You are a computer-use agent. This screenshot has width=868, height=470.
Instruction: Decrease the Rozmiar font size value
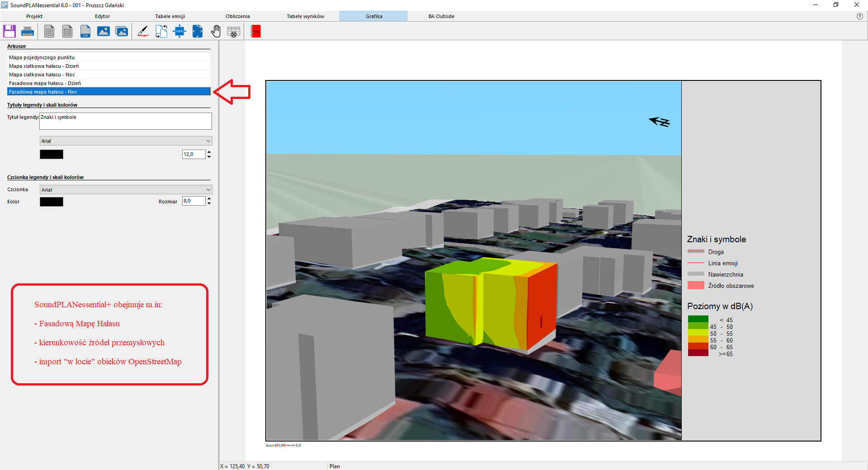[209, 203]
